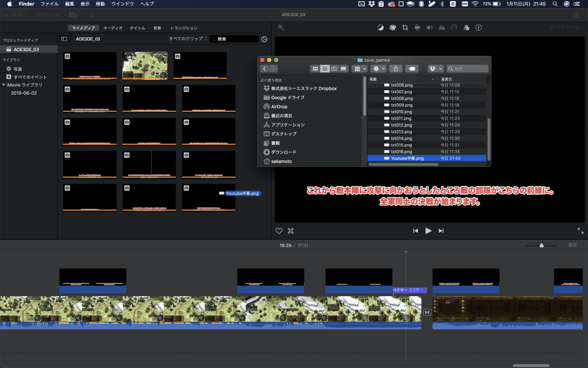This screenshot has height=368, width=588.
Task: Click the transition icon between timeline clips
Action: coord(427,312)
